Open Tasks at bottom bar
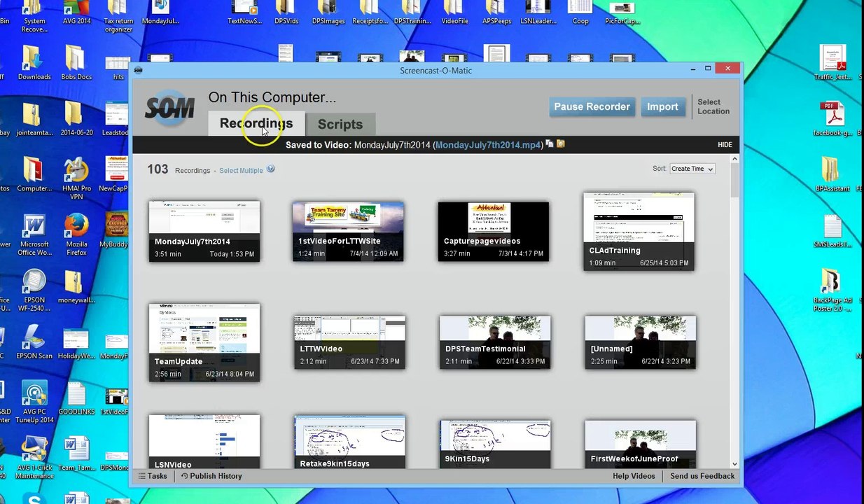The width and height of the screenshot is (864, 504). (x=153, y=476)
